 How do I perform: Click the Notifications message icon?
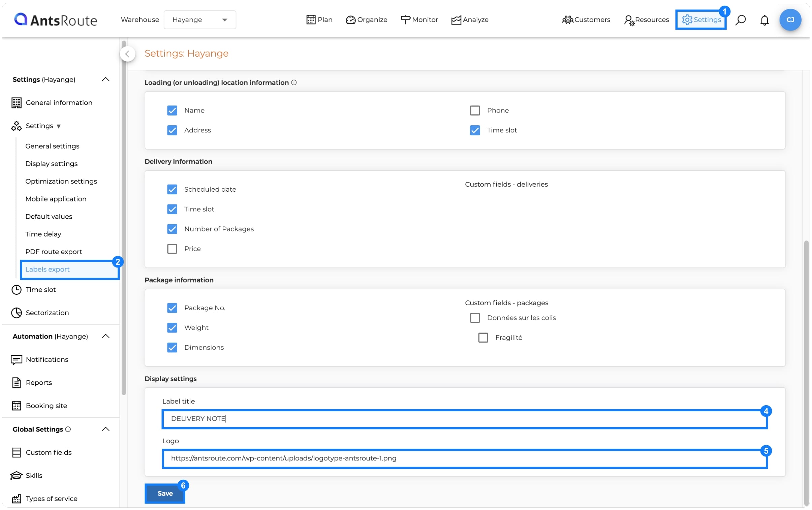[16, 359]
